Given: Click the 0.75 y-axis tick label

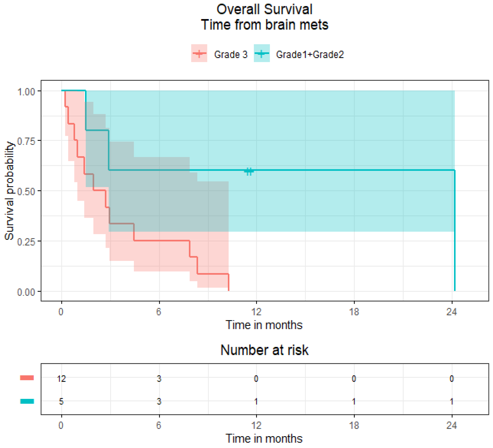Looking at the screenshot, I should (26, 141).
